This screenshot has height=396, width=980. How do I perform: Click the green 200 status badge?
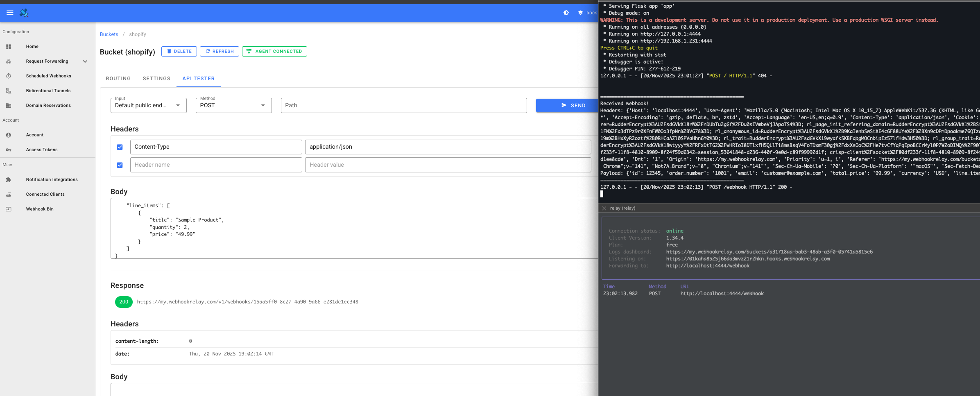124,302
